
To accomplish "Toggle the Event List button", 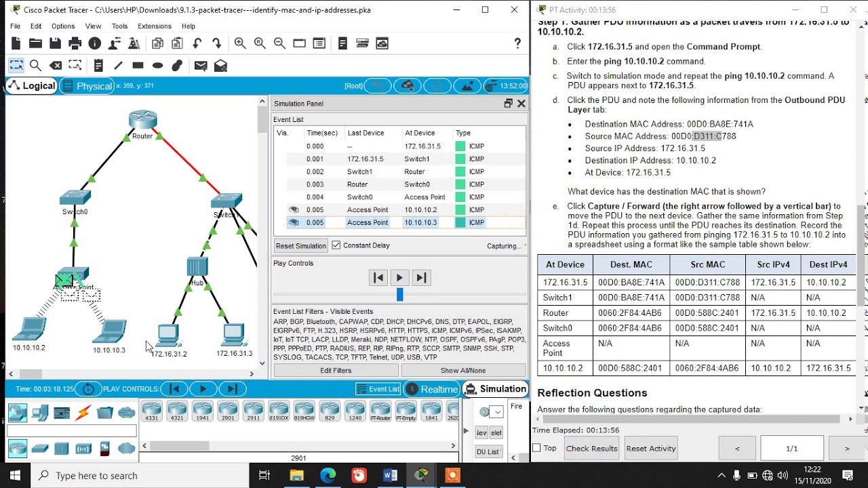I will (x=378, y=389).
